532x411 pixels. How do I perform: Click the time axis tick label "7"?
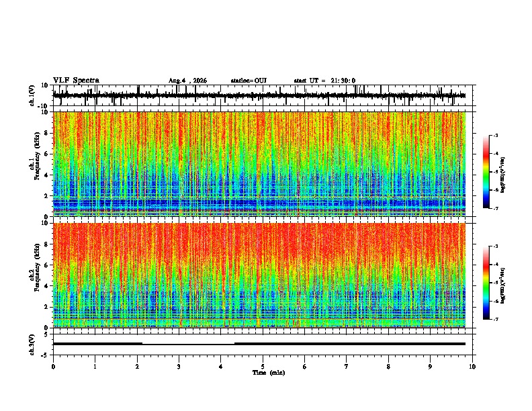347,367
